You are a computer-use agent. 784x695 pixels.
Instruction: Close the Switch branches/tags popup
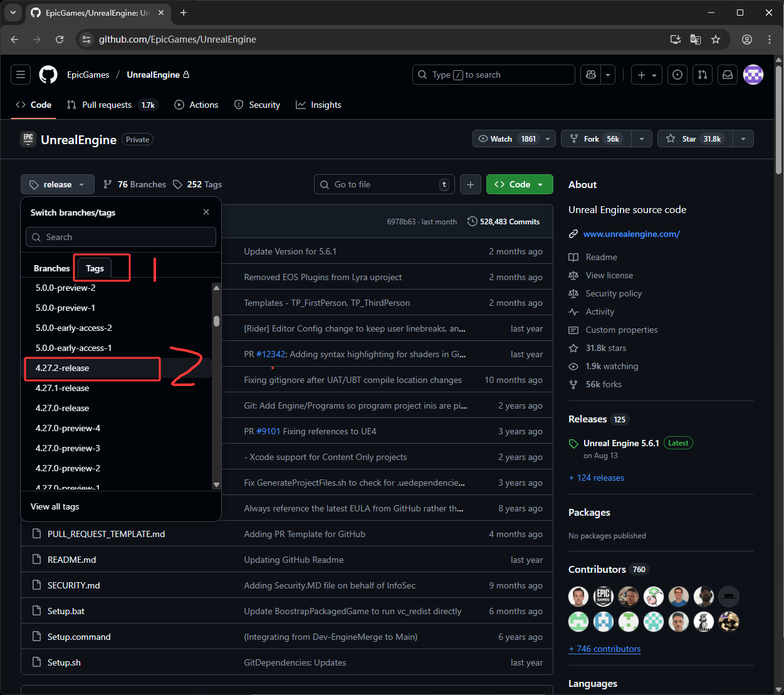click(x=206, y=212)
